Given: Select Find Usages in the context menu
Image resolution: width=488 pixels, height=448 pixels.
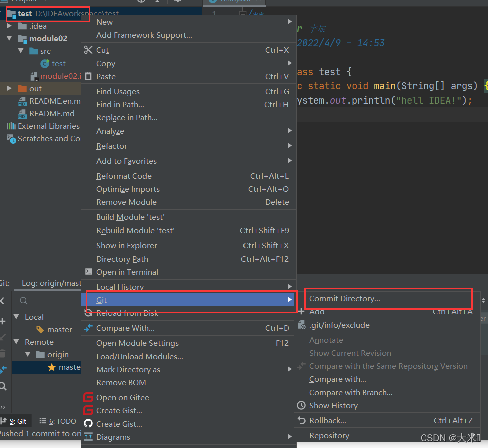Looking at the screenshot, I should [x=188, y=92].
